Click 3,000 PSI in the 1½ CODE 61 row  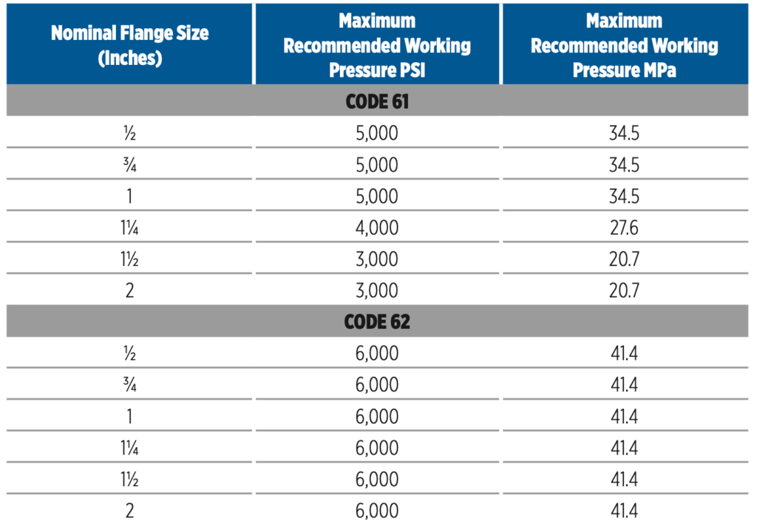[377, 259]
